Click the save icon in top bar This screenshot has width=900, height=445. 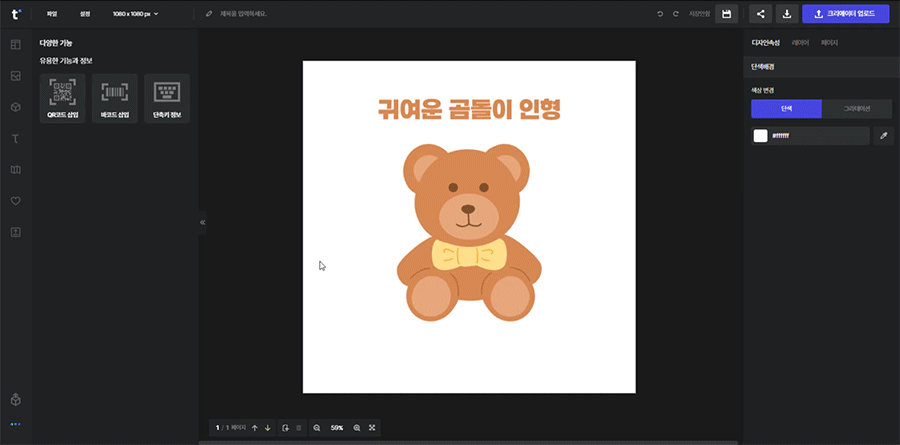pyautogui.click(x=727, y=14)
